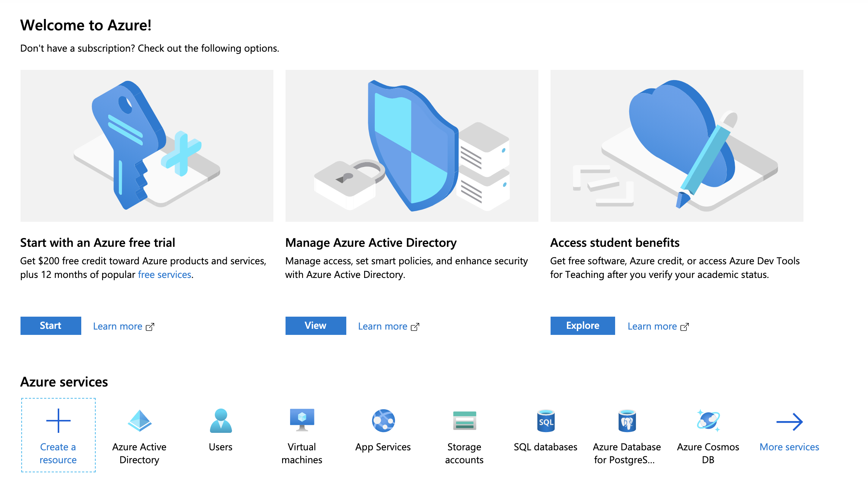Click the key illustration thumbnail
The height and width of the screenshot is (486, 868).
coord(147,145)
